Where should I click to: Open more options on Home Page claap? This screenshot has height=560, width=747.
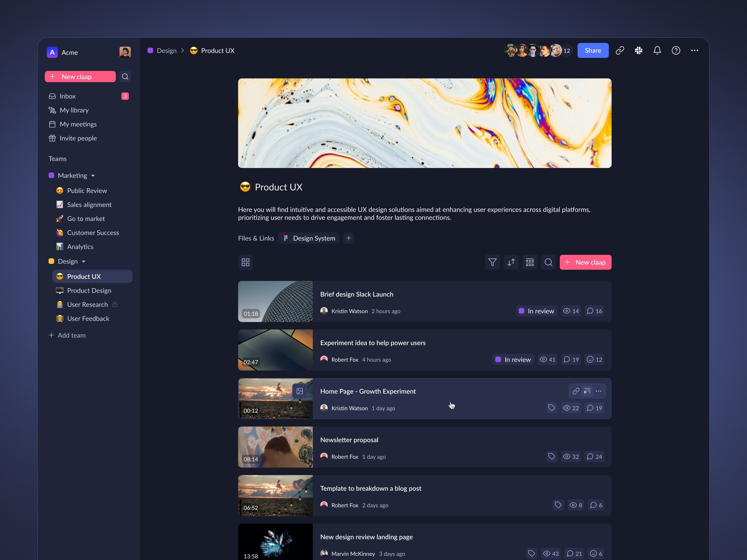click(598, 391)
